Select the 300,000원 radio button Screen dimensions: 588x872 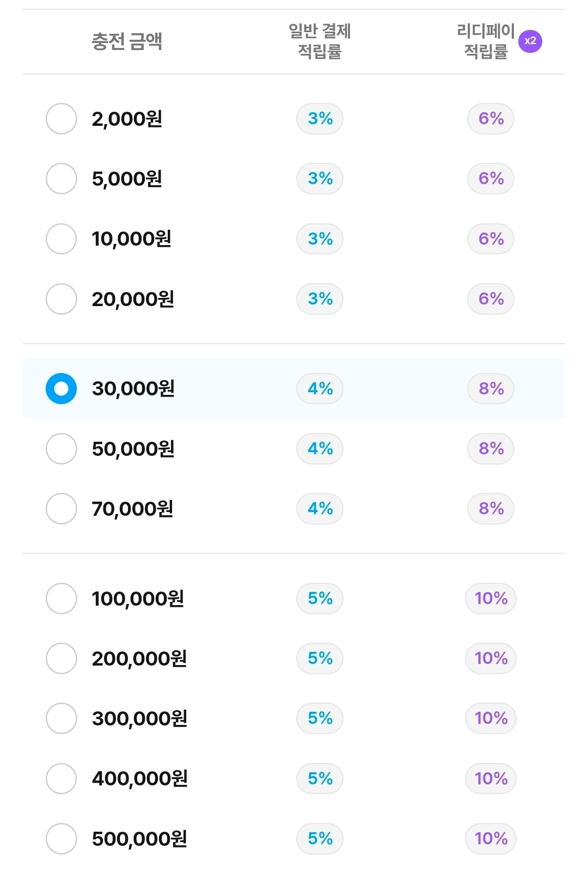[61, 718]
